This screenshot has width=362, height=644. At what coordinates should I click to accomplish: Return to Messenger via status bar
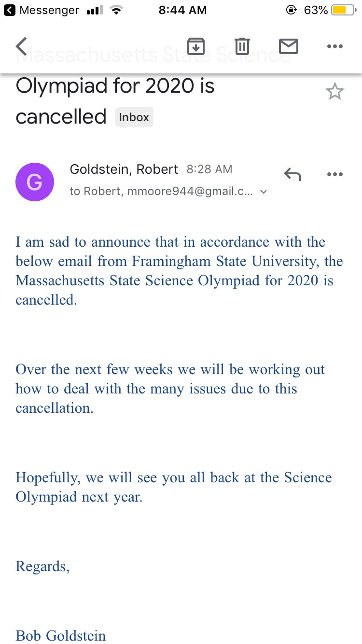pyautogui.click(x=41, y=10)
